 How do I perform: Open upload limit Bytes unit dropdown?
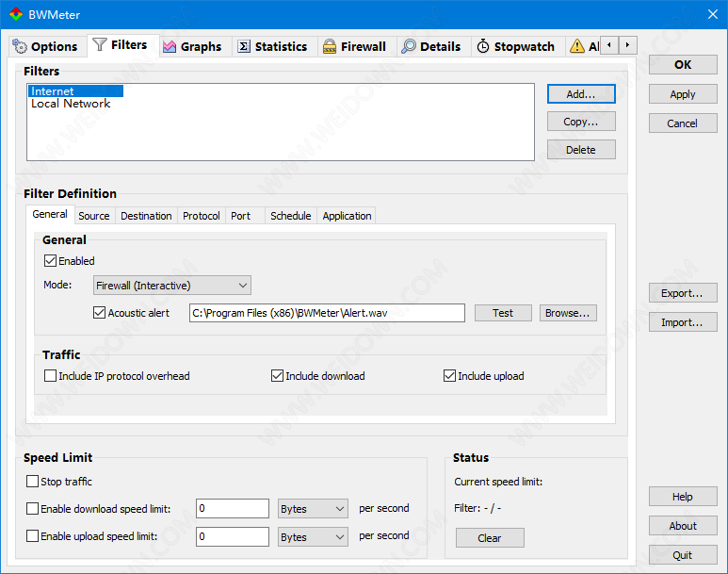(x=313, y=537)
